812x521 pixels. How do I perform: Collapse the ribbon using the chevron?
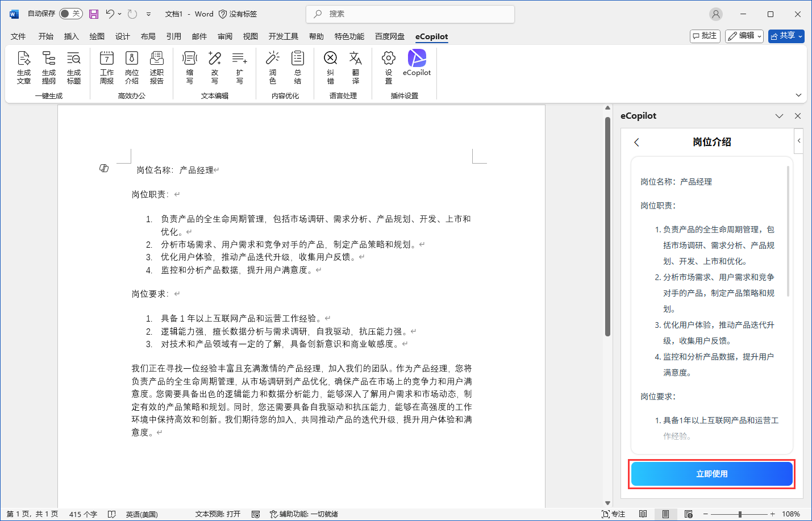798,95
